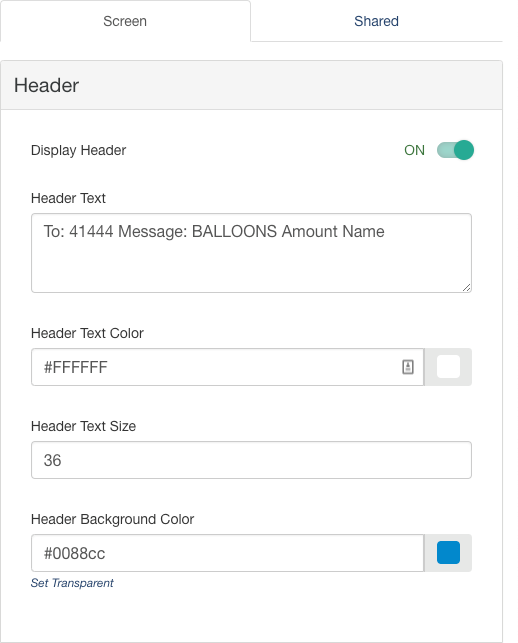
Task: Click the Header Text Size label
Action: 83,426
